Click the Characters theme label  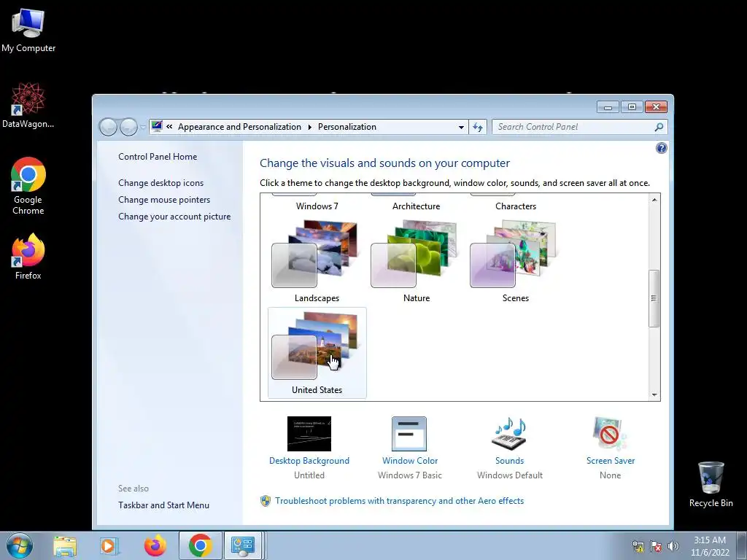pyautogui.click(x=516, y=206)
